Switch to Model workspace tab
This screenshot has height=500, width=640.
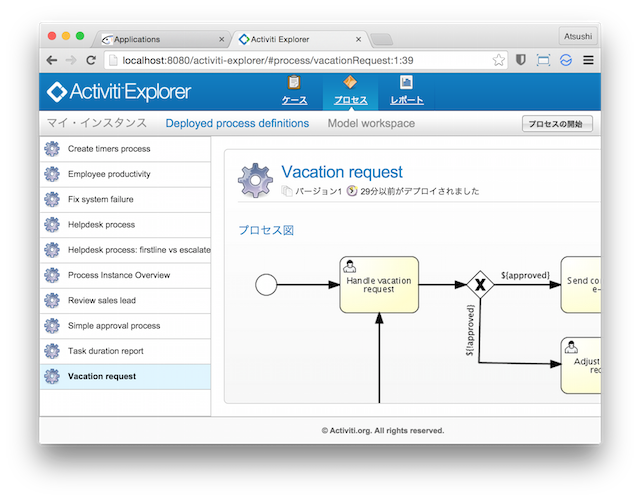click(x=371, y=124)
